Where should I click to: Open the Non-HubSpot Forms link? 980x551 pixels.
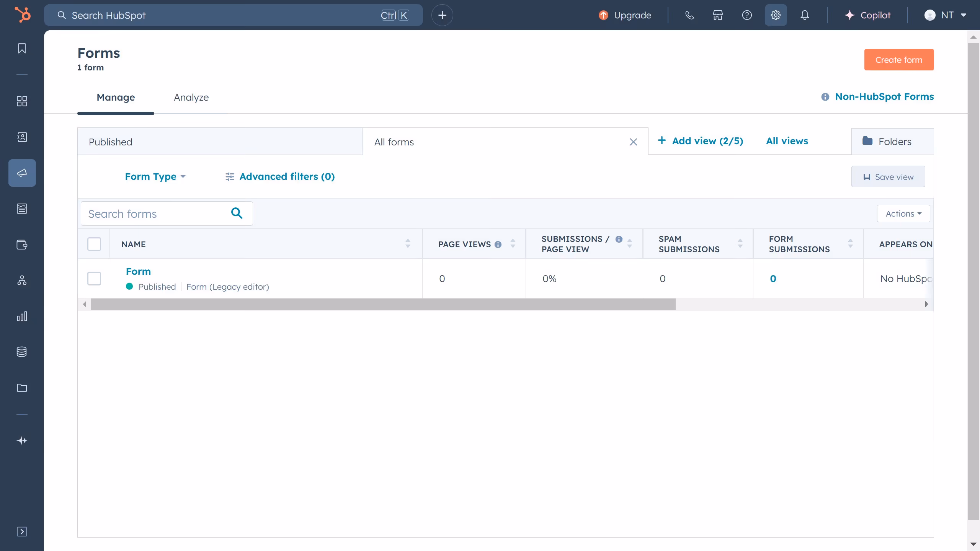[884, 96]
